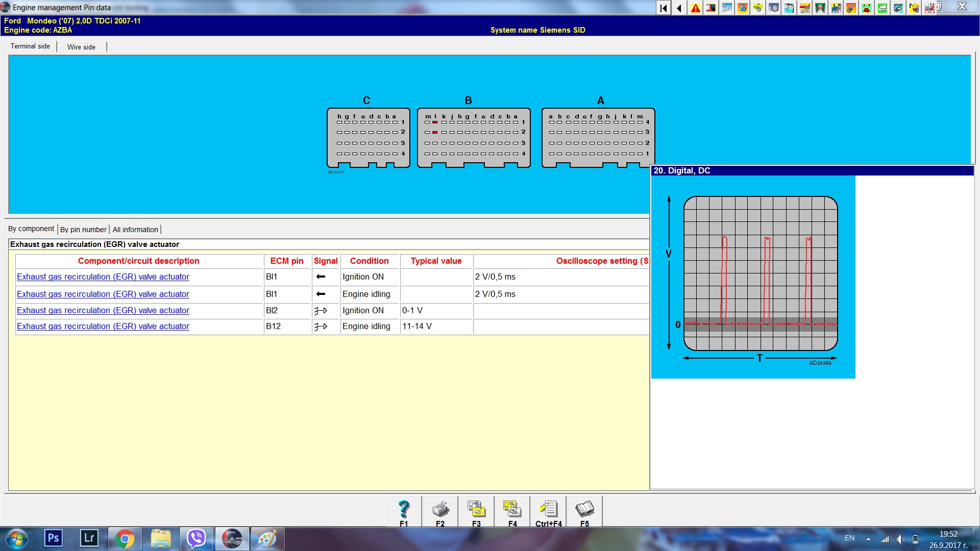Image resolution: width=980 pixels, height=551 pixels.
Task: Open Photoshop from the Windows taskbar
Action: pyautogui.click(x=53, y=538)
